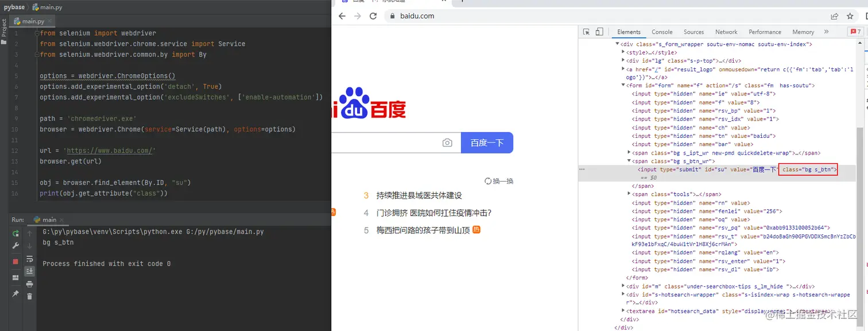Click the Process finished with exit code 0 text
Screen dimensions: 868x331
(x=107, y=264)
